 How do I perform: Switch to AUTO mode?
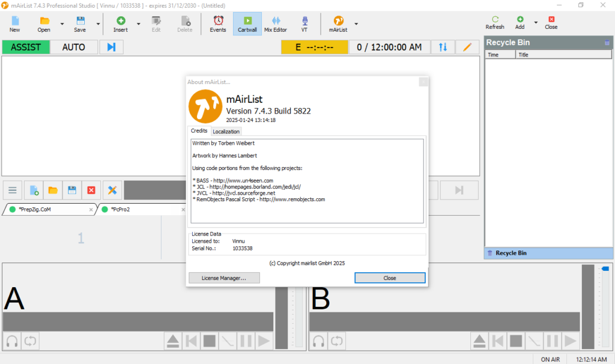pos(74,47)
